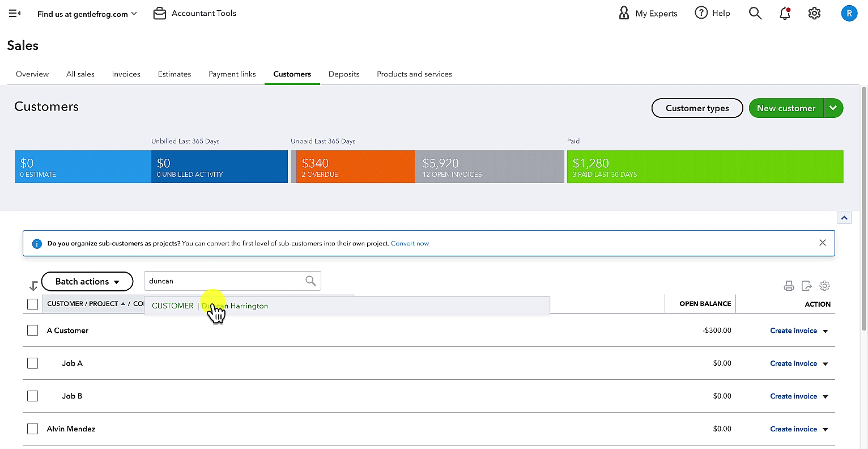
Task: Click the Convert now link
Action: 410,243
